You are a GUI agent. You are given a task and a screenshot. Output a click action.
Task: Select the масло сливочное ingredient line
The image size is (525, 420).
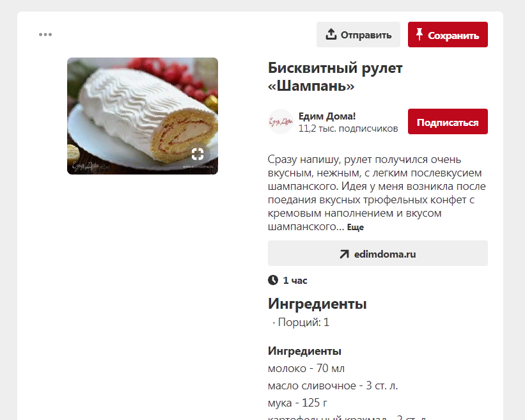click(333, 385)
